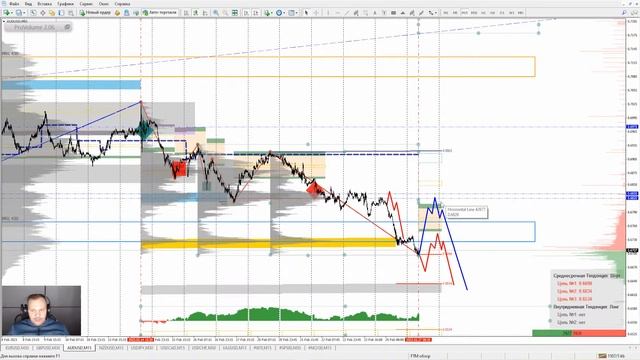Click the zoom out magnifier icon
640x360 pixels.
tap(225, 13)
